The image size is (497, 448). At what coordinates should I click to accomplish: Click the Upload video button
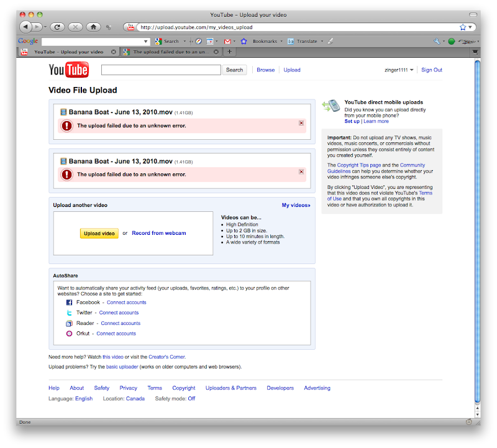[x=98, y=233]
